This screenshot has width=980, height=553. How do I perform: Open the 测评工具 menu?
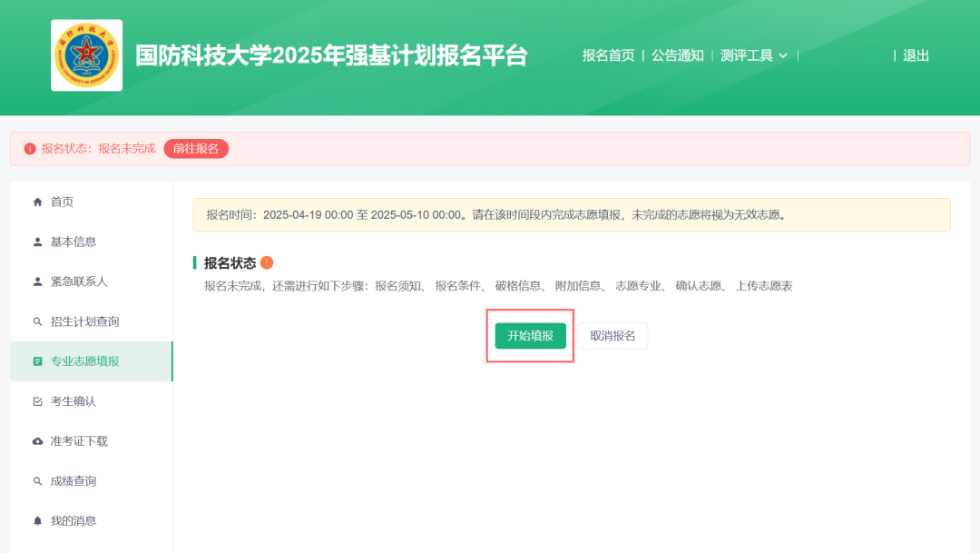747,55
